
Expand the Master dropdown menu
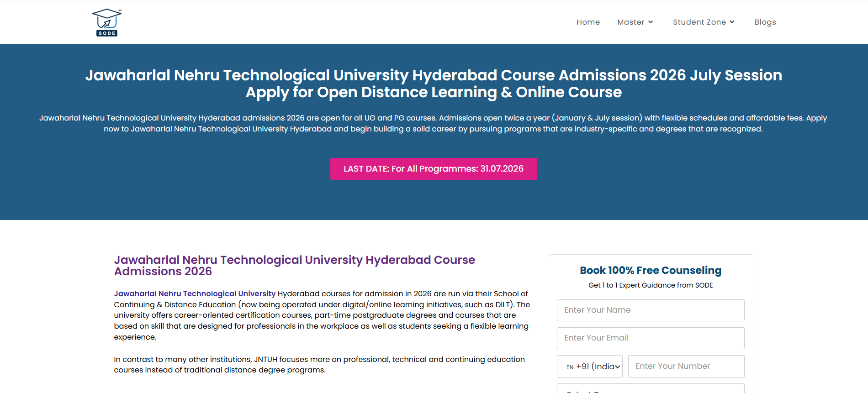pos(635,22)
